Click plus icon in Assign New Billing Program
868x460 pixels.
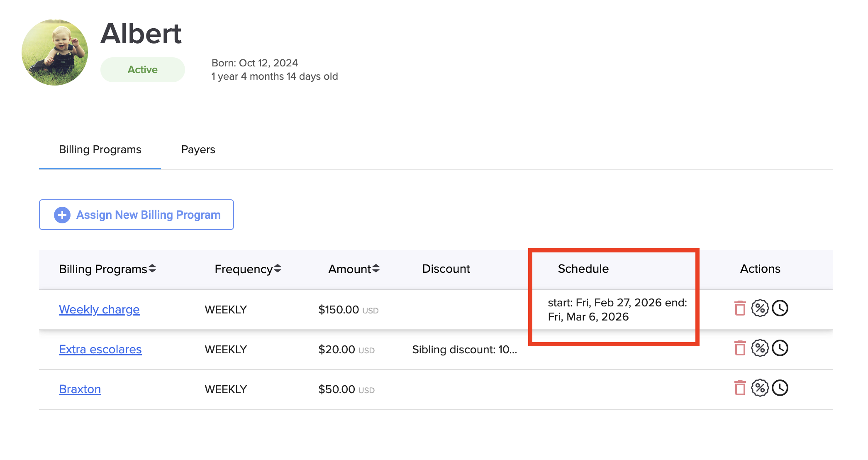coord(62,215)
